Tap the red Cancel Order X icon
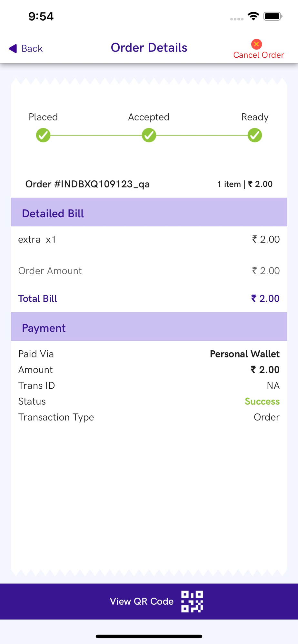This screenshot has width=298, height=644. pos(256,44)
